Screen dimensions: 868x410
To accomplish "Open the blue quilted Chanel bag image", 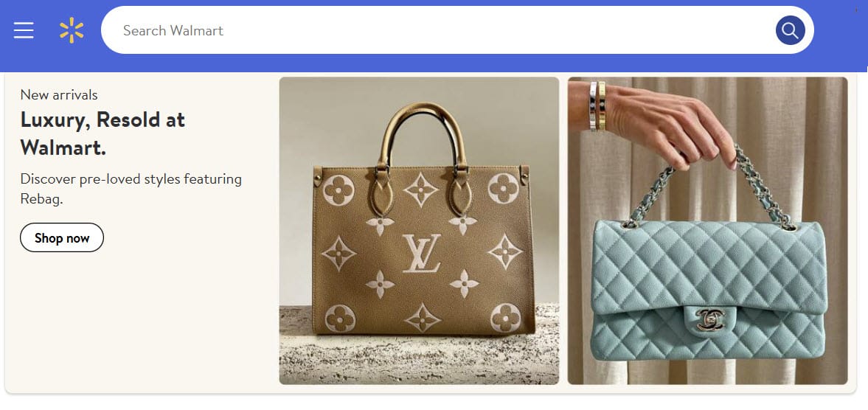I will [707, 231].
